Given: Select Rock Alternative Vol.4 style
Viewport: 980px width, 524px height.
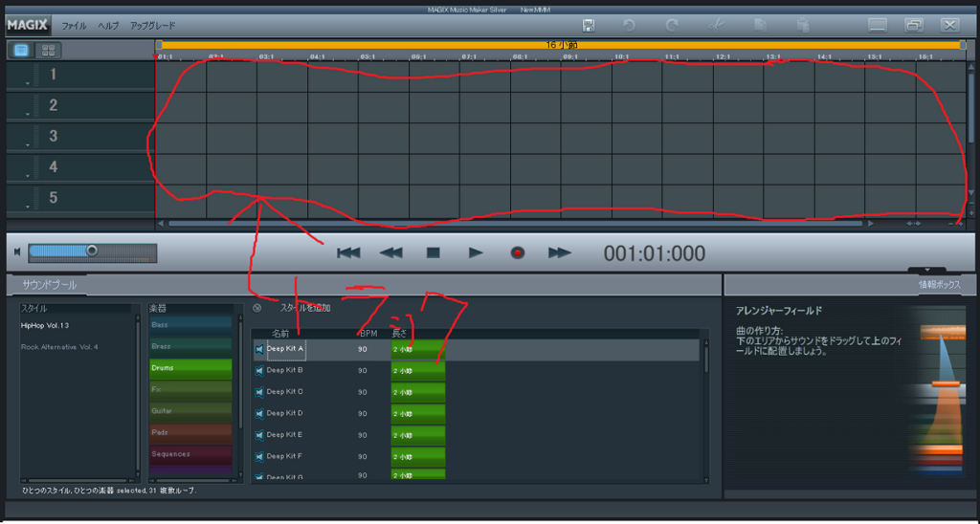Looking at the screenshot, I should tap(60, 347).
